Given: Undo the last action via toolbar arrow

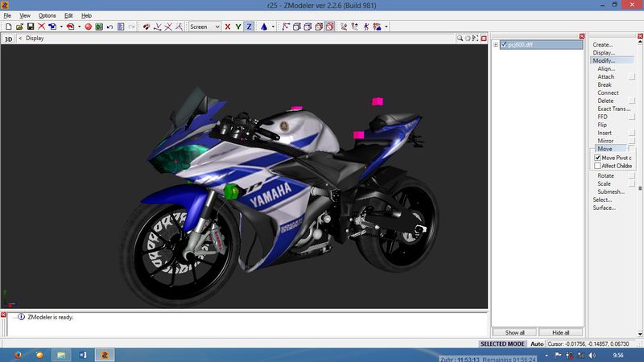Looking at the screenshot, I should [109, 27].
